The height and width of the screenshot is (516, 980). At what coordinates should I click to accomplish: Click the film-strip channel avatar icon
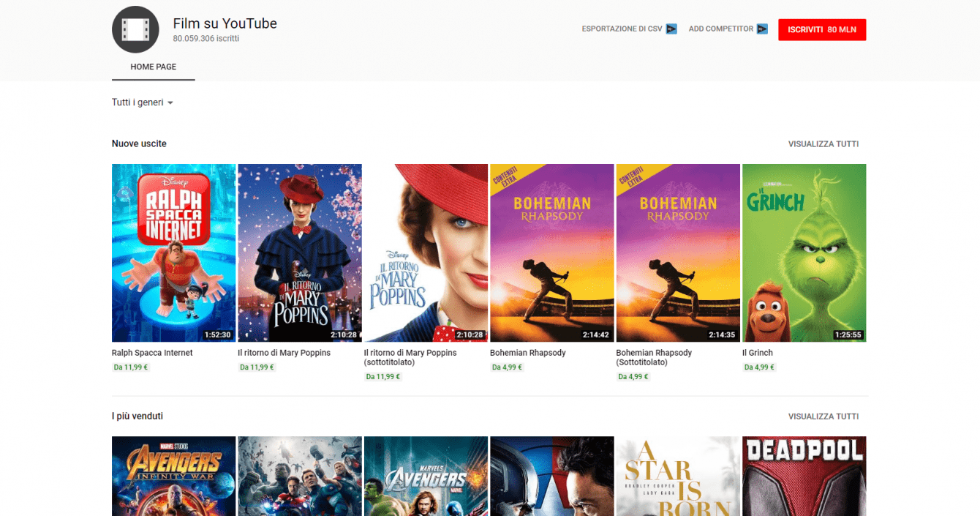pyautogui.click(x=135, y=29)
